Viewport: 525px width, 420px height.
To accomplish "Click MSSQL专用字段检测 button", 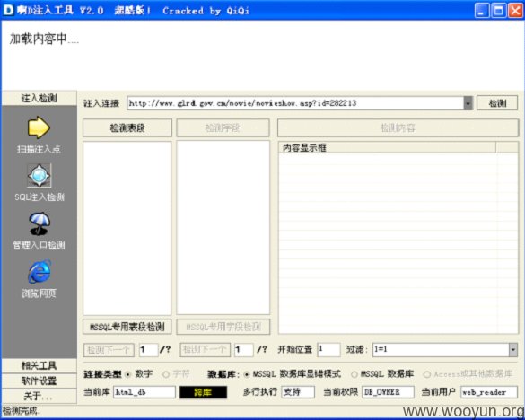I will point(223,327).
